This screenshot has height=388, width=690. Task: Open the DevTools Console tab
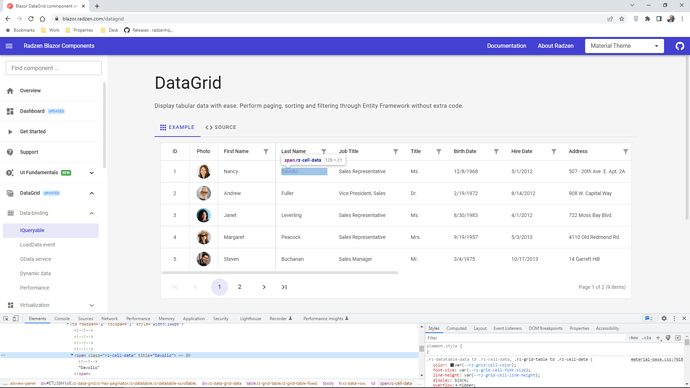pos(62,318)
